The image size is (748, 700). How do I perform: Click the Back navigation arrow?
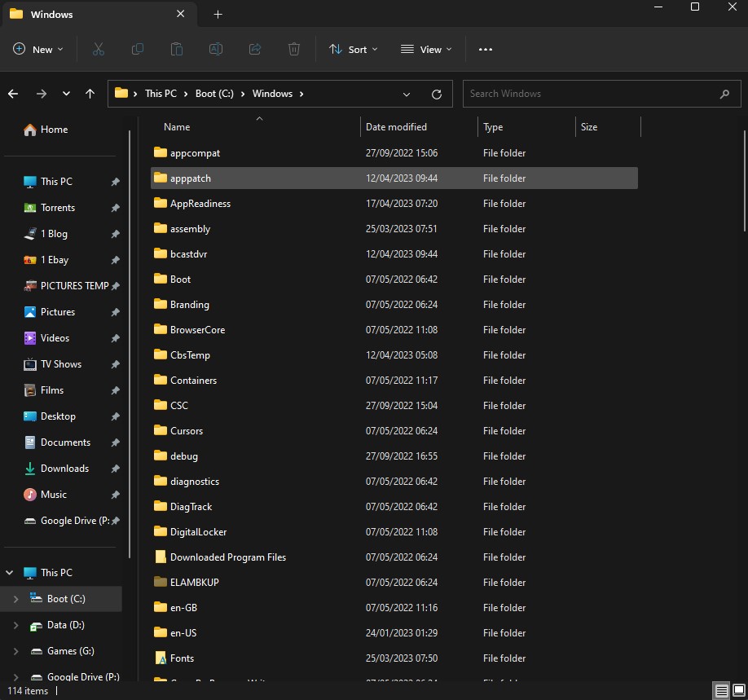coord(13,94)
